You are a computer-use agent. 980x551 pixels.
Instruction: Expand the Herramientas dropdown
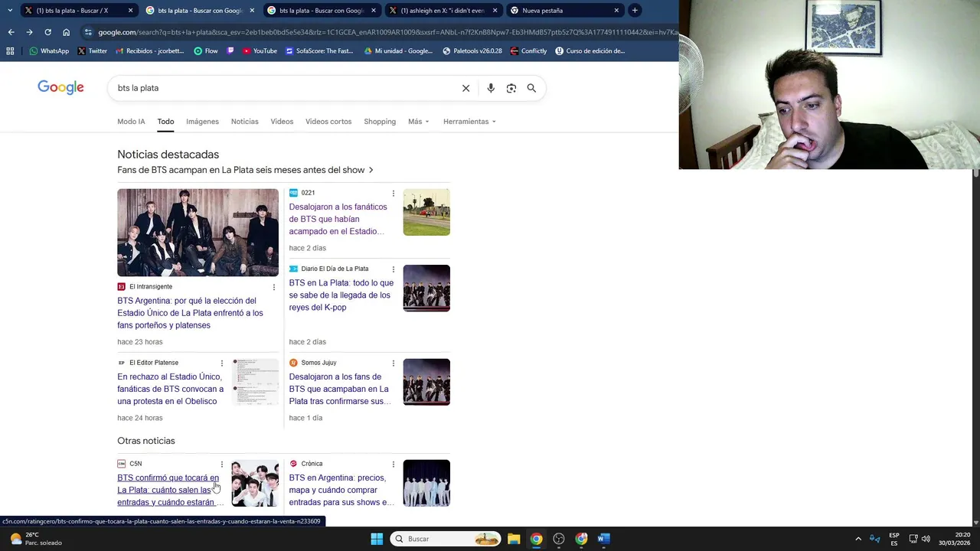[469, 122]
